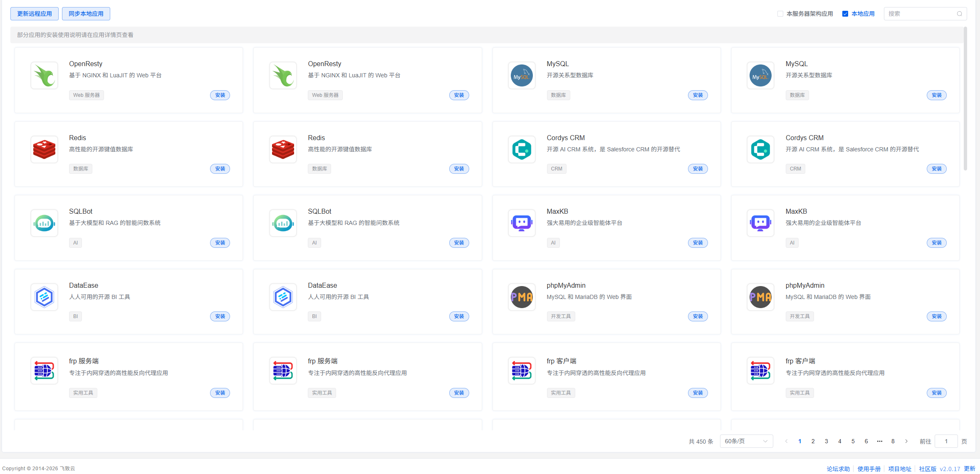Click the first OpenResty app icon
980x474 pixels.
44,75
